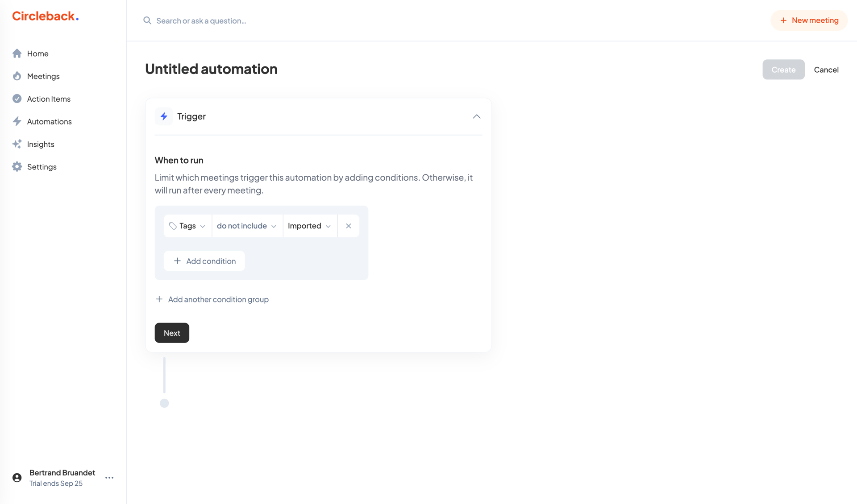Change the 'do not include' operator dropdown

click(x=246, y=226)
